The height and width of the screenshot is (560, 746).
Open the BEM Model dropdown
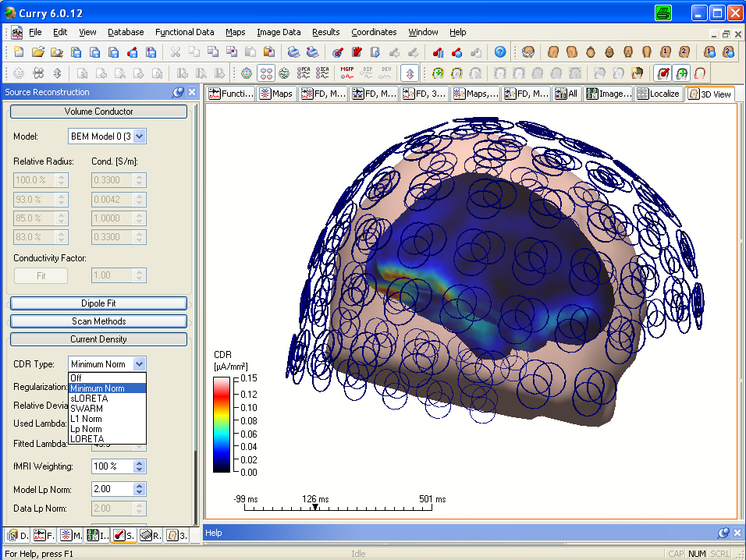(139, 136)
